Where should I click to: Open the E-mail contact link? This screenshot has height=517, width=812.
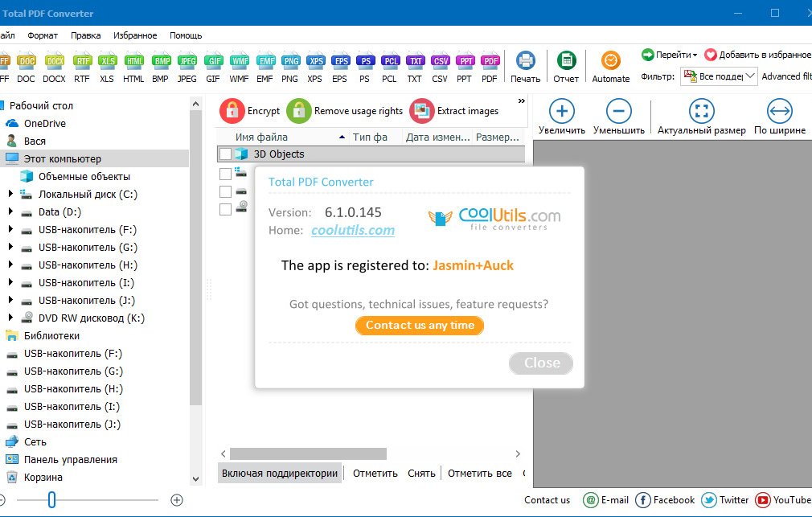[606, 500]
